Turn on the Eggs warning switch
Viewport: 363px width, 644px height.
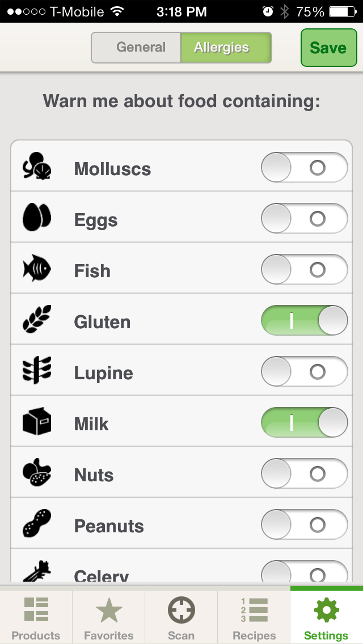click(x=304, y=218)
